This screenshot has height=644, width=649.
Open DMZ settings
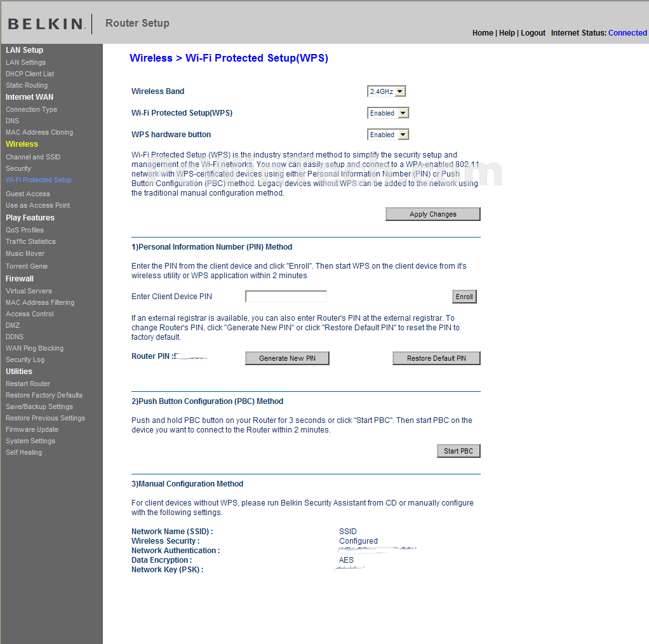(13, 325)
